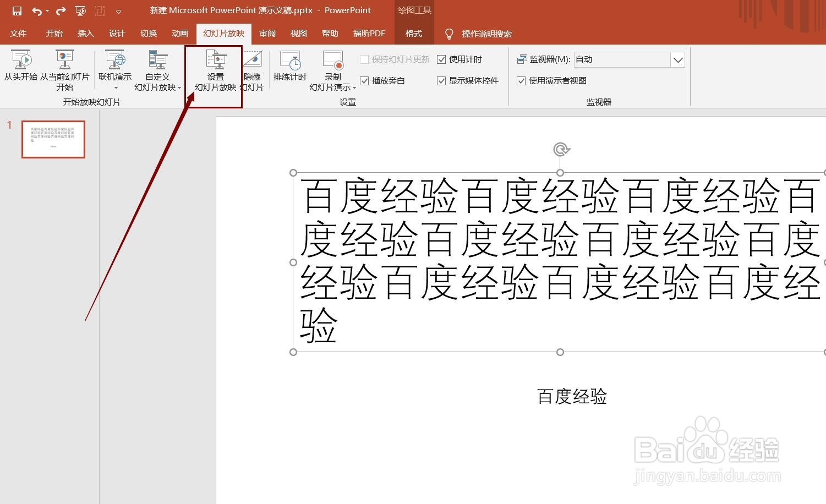Toggle the 显示媒体控件 checkbox

(x=441, y=81)
